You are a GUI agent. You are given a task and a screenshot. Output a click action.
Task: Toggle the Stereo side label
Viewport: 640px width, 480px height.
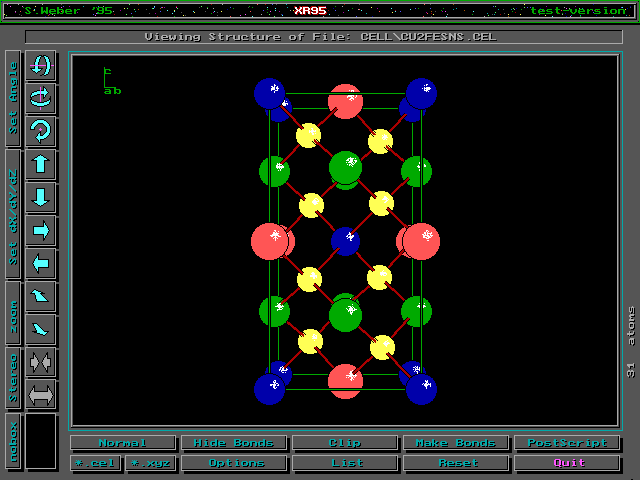(x=13, y=378)
